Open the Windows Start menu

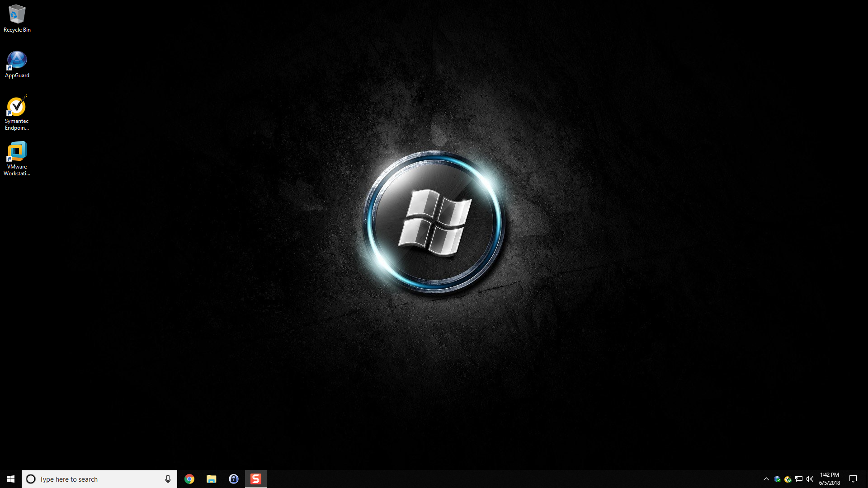[x=11, y=479]
